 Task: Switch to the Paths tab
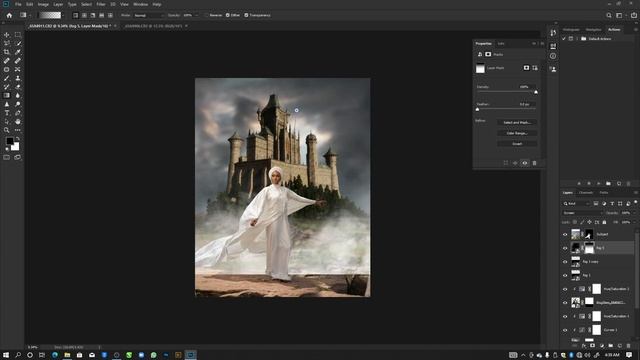[604, 193]
